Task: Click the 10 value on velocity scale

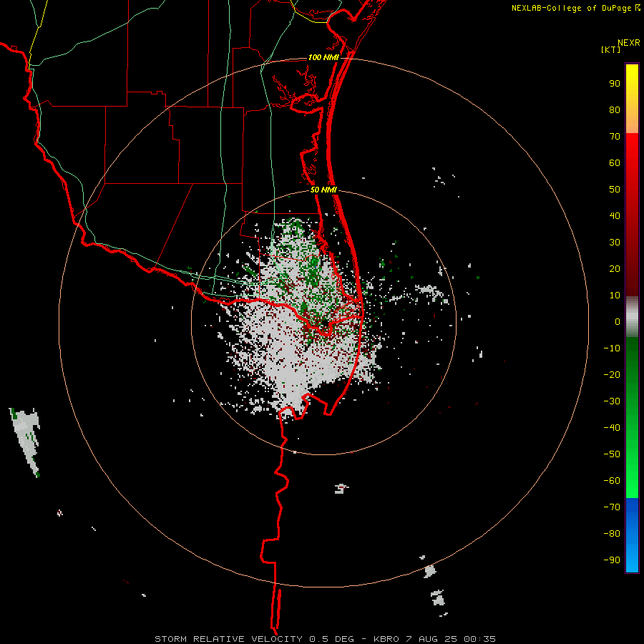Action: point(615,296)
